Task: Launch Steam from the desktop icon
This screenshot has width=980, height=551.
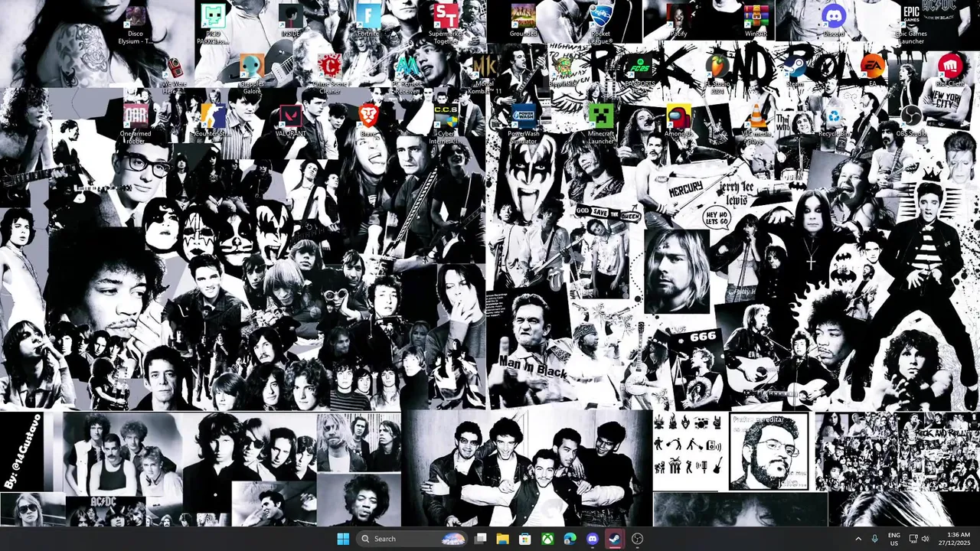Action: point(795,70)
